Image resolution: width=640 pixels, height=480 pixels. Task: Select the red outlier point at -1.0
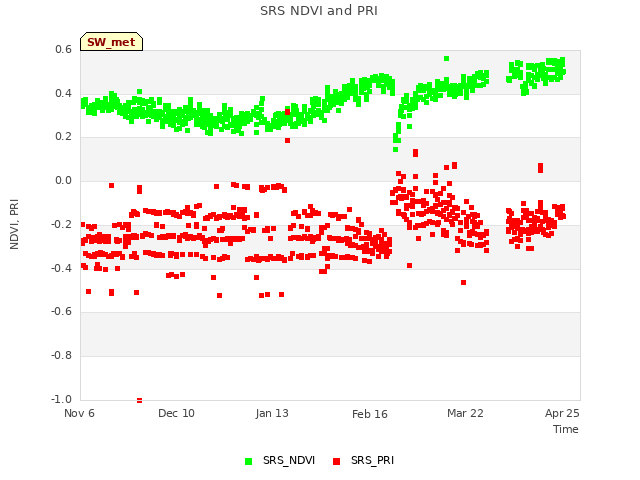140,400
